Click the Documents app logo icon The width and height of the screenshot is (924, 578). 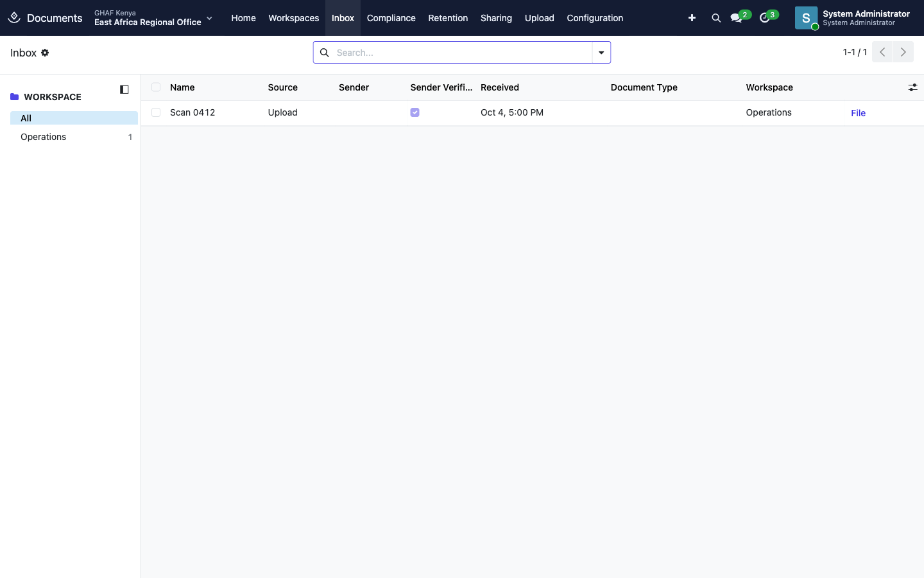[14, 18]
